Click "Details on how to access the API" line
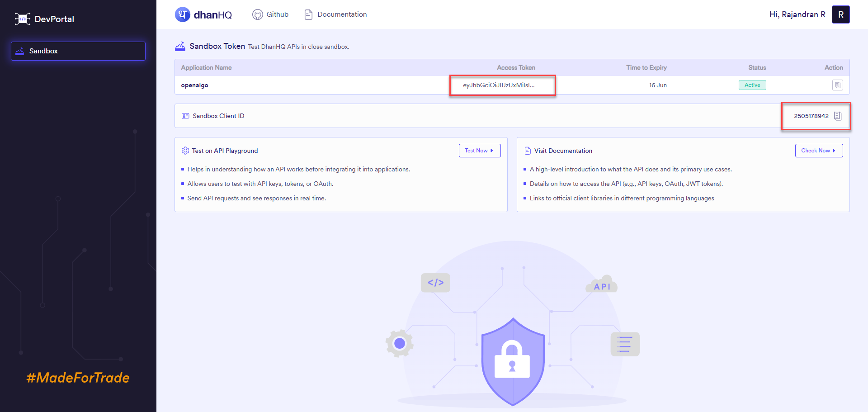868x412 pixels. click(626, 184)
